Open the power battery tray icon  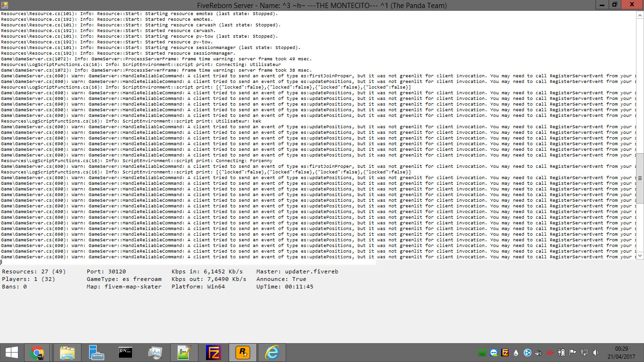[x=561, y=353]
